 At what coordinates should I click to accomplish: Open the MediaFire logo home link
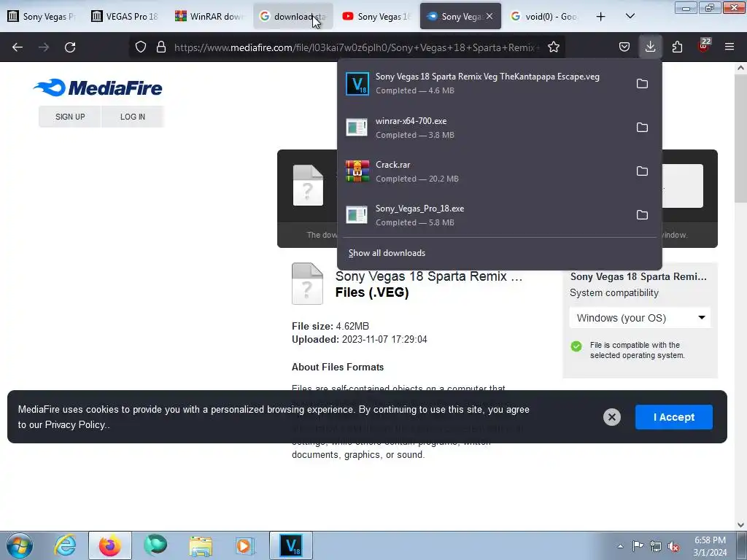click(x=98, y=87)
